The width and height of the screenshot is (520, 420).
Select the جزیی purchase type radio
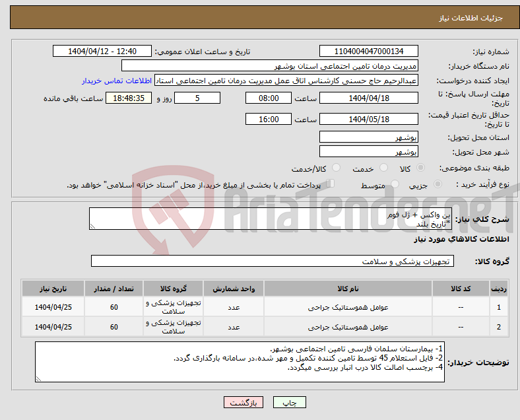pyautogui.click(x=438, y=184)
